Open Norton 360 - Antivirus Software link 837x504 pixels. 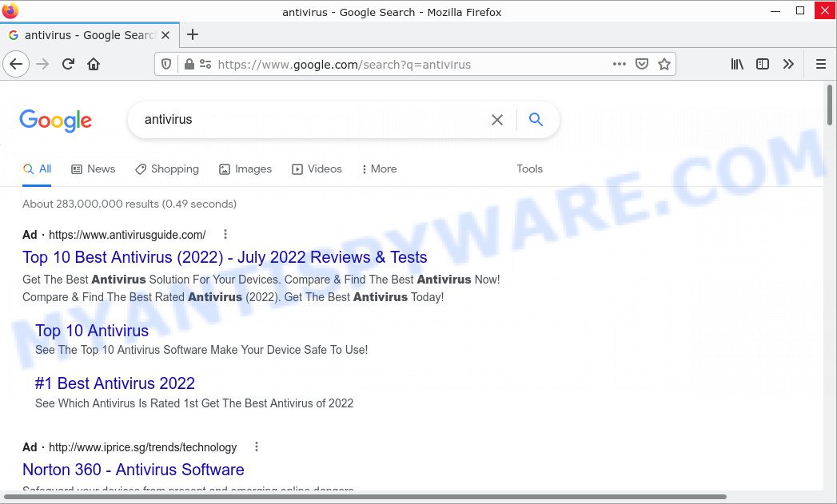pos(134,470)
